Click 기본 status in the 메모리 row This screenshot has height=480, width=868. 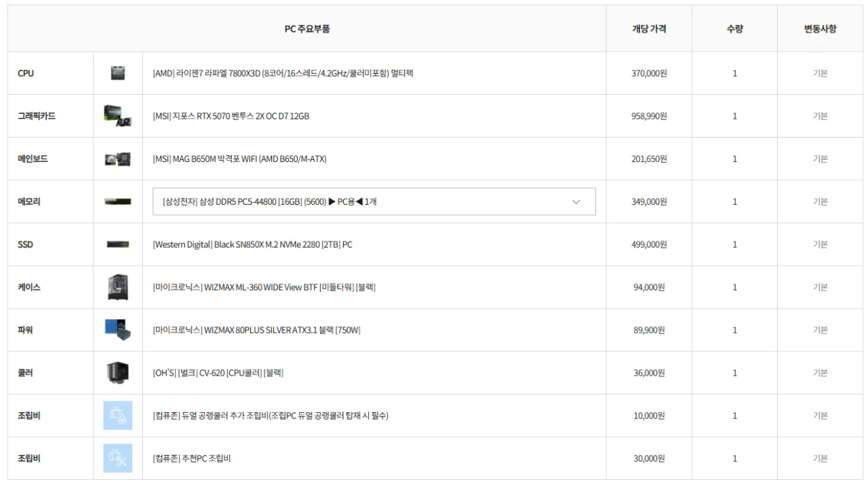tap(820, 201)
